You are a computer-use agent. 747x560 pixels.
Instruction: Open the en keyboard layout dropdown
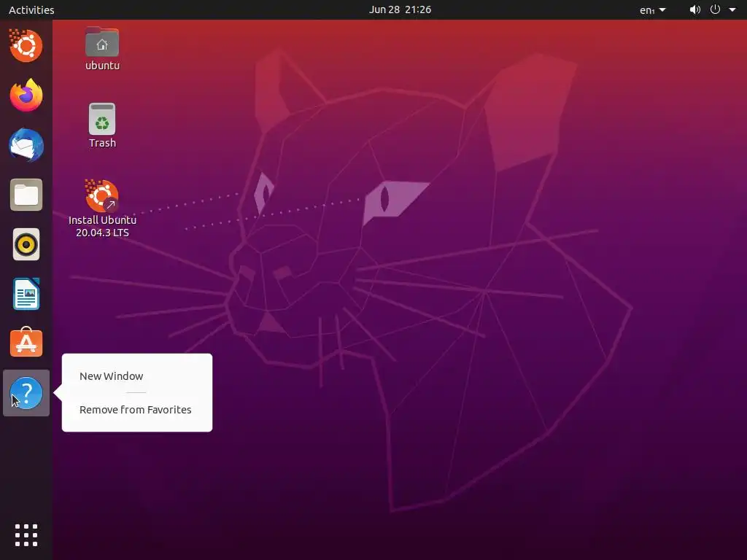click(653, 10)
